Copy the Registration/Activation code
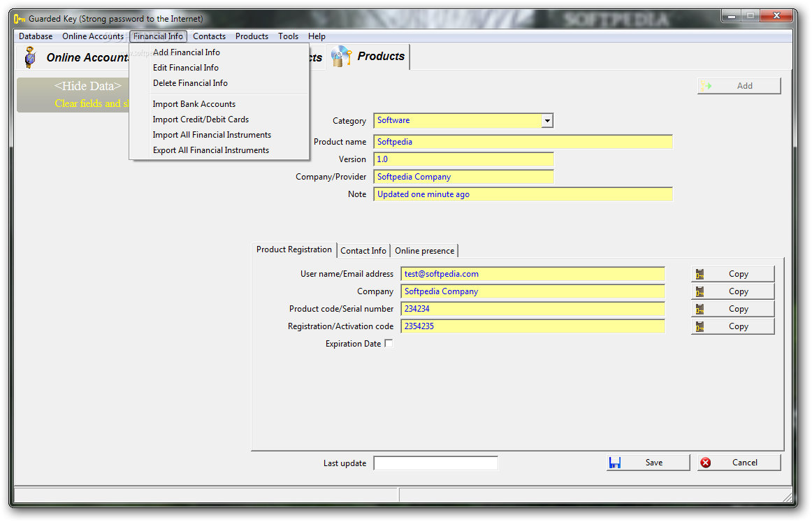The height and width of the screenshot is (522, 812). tap(733, 327)
